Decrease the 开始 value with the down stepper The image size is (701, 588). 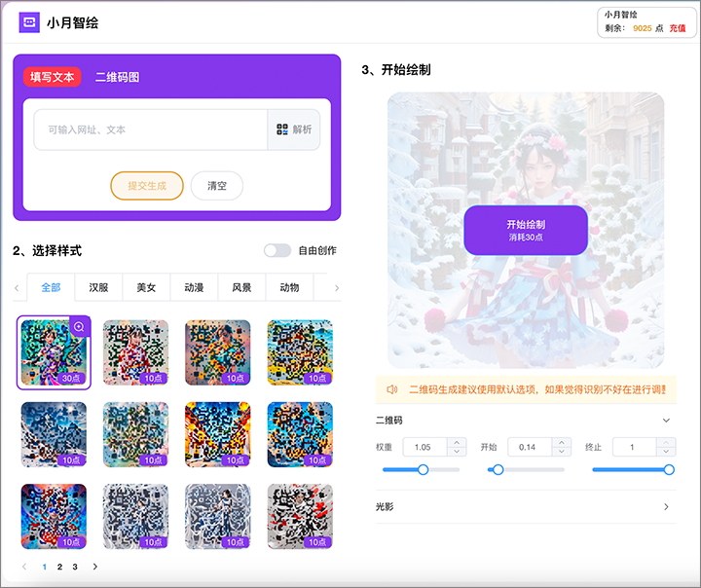pyautogui.click(x=561, y=452)
